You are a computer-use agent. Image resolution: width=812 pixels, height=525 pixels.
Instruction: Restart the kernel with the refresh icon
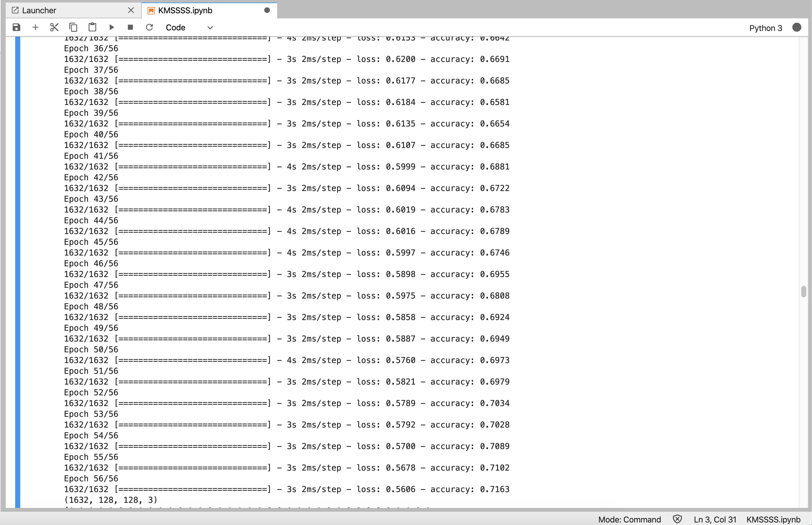tap(149, 27)
